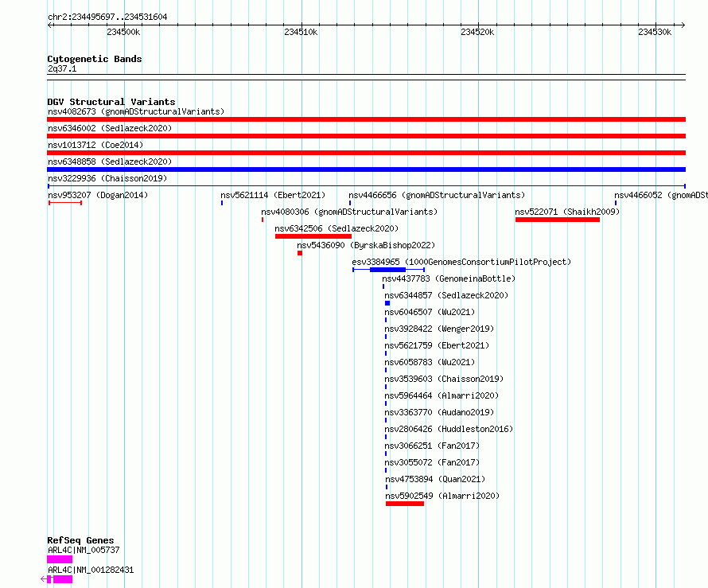Open the nsv6046507 (Wu2021) label
This screenshot has width=708, height=588.
pyautogui.click(x=430, y=312)
